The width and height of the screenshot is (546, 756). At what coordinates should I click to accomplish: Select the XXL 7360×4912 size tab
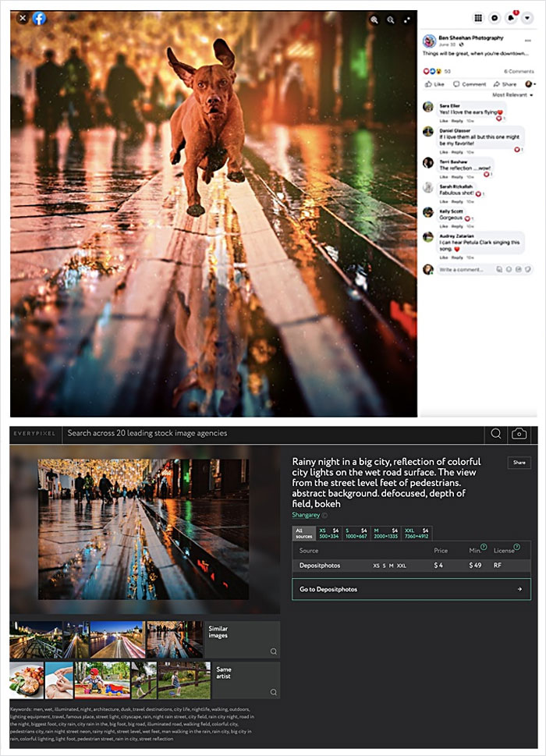pos(417,534)
